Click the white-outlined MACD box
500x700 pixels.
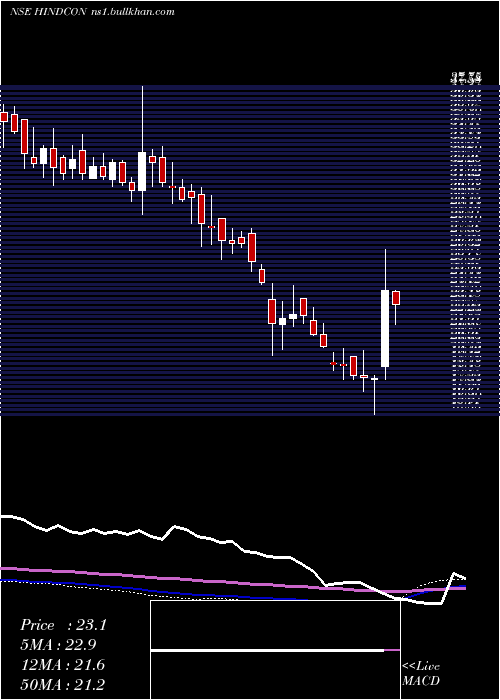tap(275, 650)
